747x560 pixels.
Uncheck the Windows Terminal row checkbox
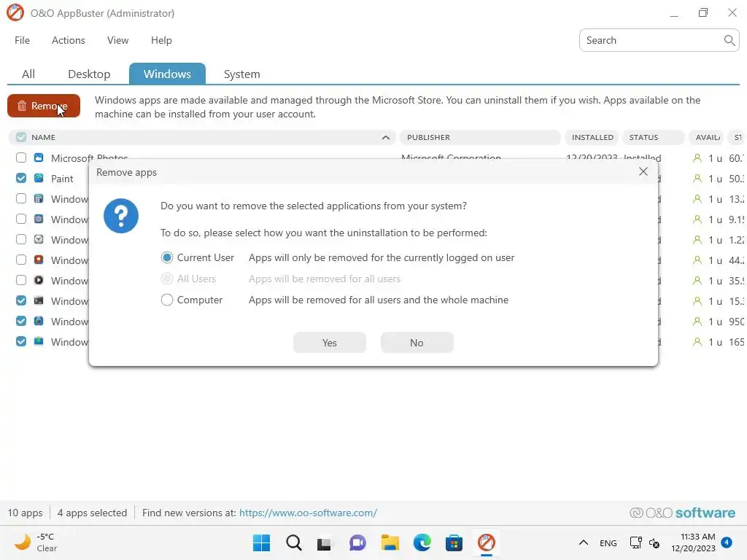21,300
